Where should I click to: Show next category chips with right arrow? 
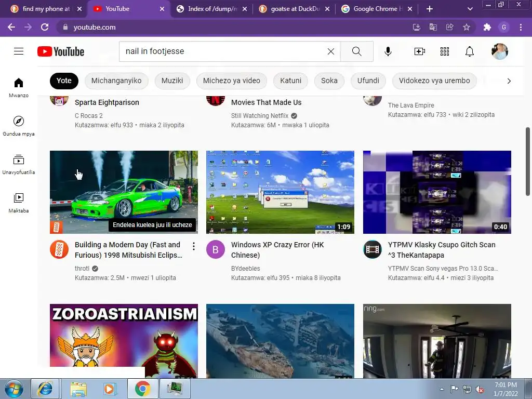click(509, 81)
